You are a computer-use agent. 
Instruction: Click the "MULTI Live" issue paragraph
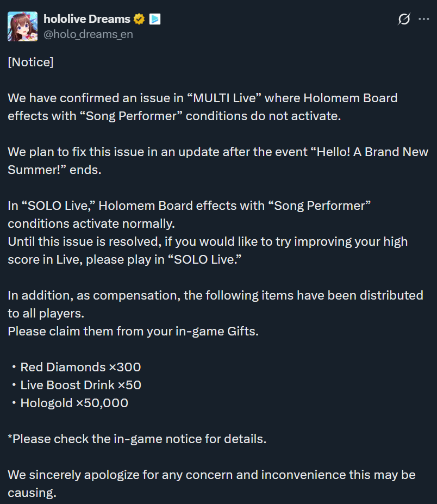202,107
